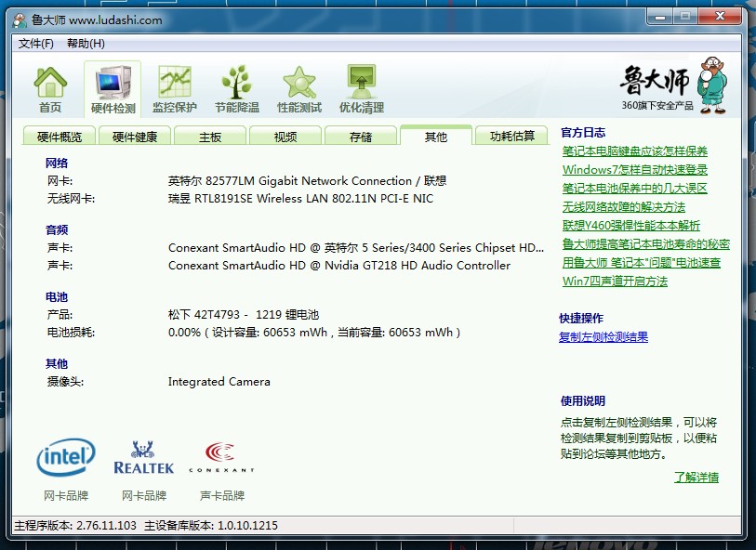Switch to the 主板 tab
This screenshot has width=756, height=550.
(210, 137)
